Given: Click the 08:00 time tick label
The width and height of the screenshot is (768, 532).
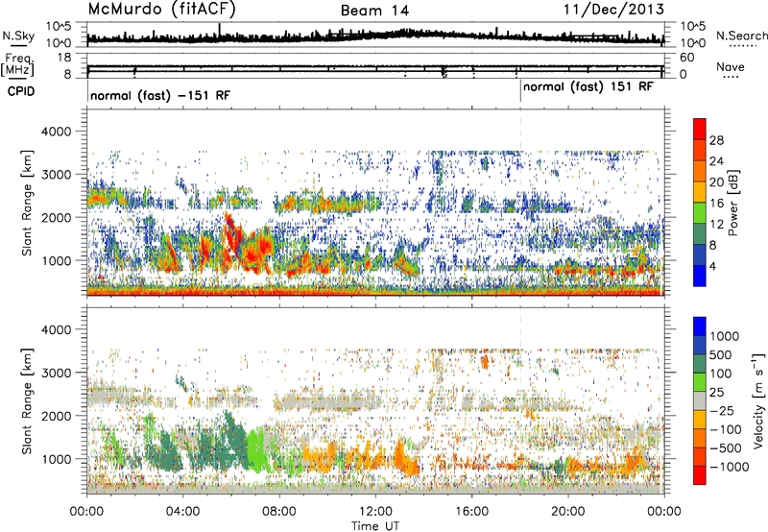Looking at the screenshot, I should pos(278,512).
